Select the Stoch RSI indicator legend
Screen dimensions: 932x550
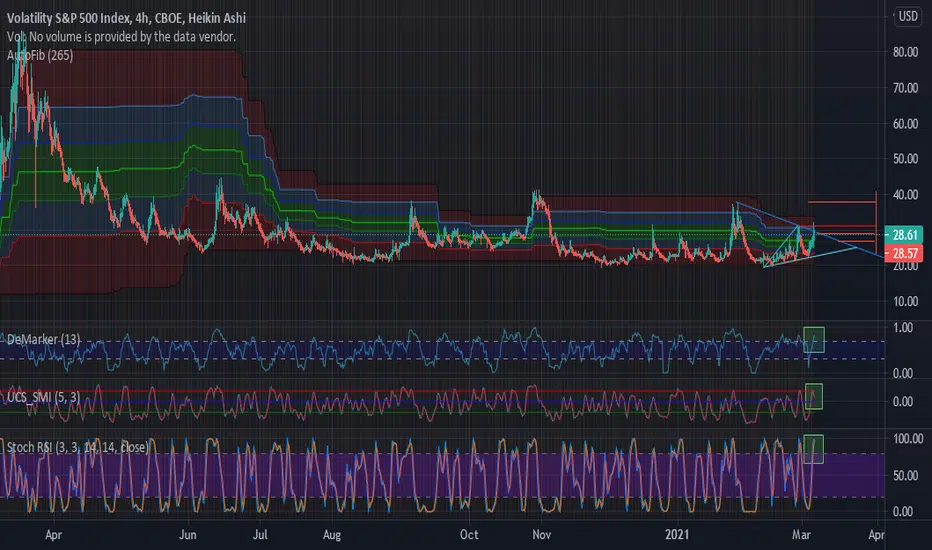(x=77, y=447)
